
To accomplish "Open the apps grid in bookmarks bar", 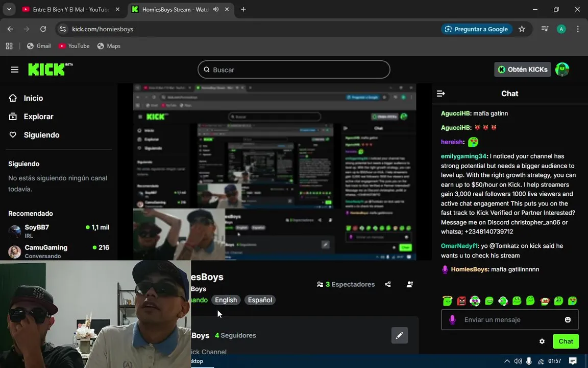I will [9, 46].
